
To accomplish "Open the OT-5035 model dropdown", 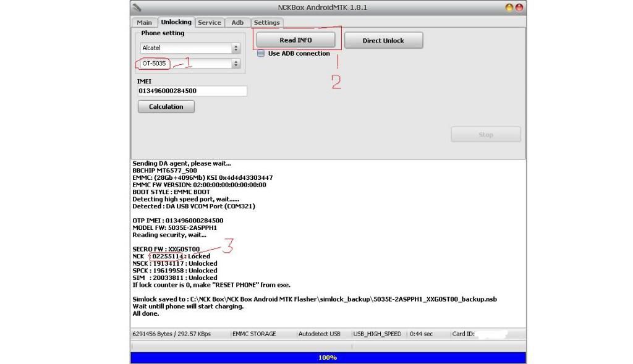I will click(236, 64).
